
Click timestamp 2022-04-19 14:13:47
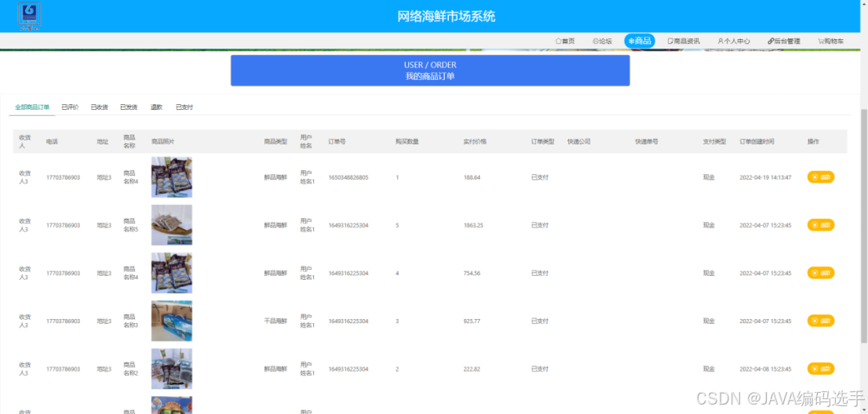pos(766,177)
